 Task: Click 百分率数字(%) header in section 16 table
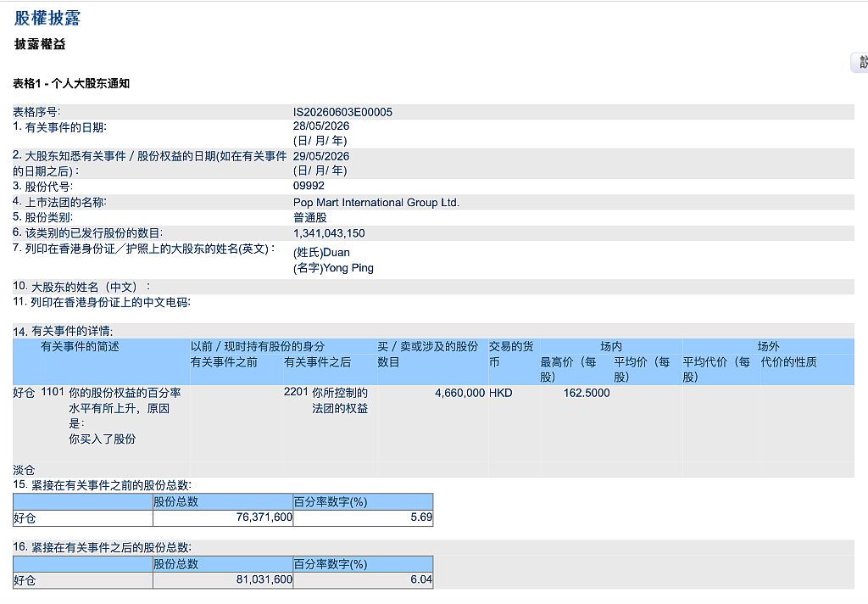click(x=331, y=564)
